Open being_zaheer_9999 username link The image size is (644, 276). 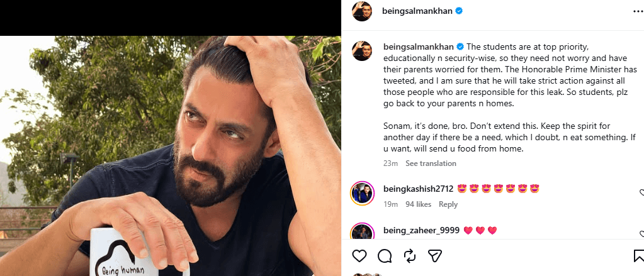tap(421, 231)
